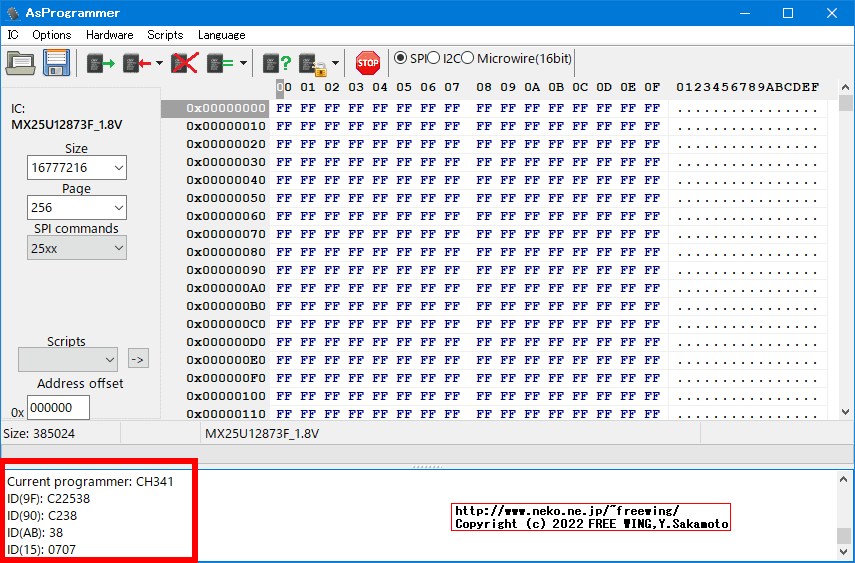
Task: Open the Scripts menu
Action: click(x=165, y=35)
